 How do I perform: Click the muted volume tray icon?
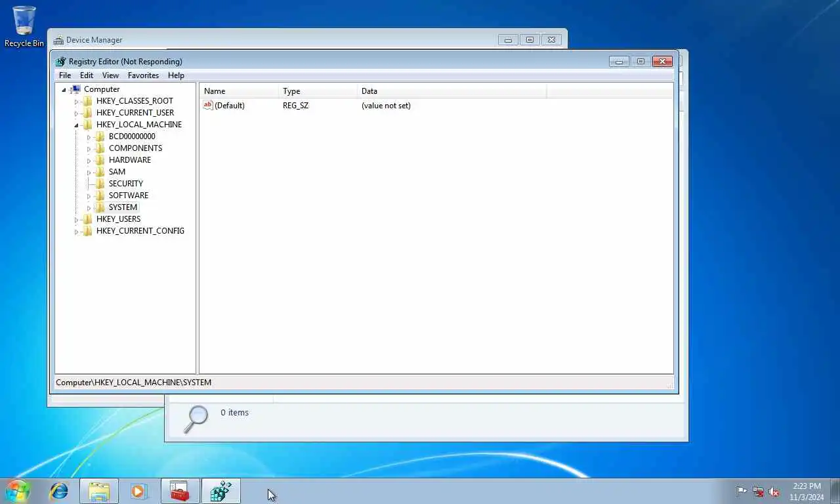click(774, 492)
